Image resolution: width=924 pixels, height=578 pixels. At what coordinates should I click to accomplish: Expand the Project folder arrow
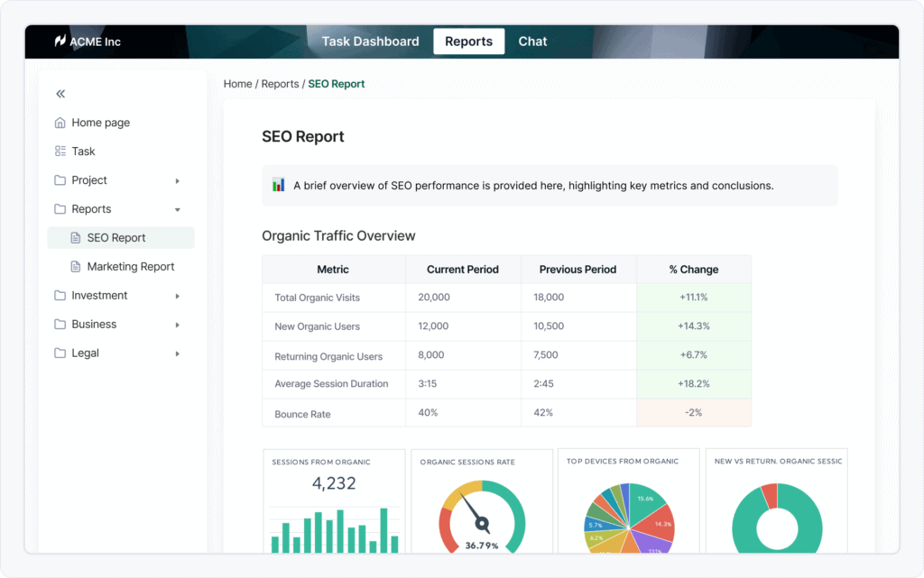tap(178, 180)
